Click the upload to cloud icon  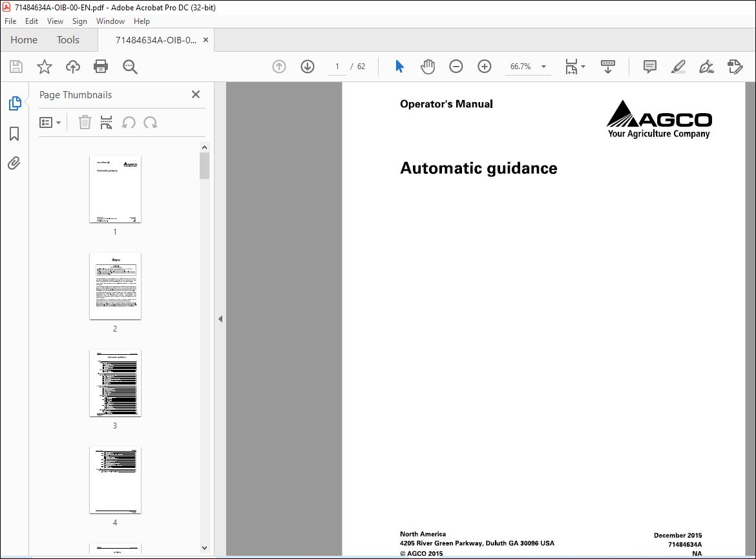click(73, 67)
